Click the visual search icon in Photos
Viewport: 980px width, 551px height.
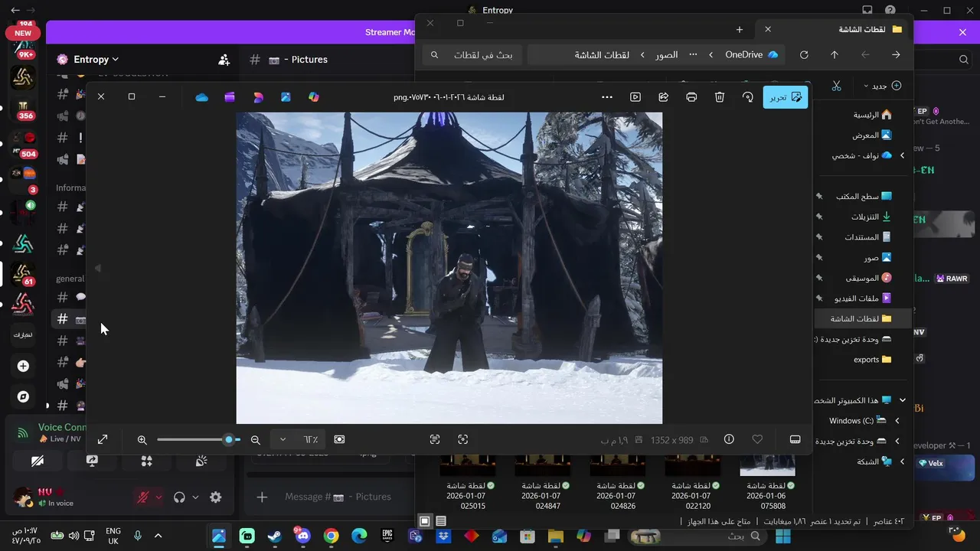tap(463, 439)
